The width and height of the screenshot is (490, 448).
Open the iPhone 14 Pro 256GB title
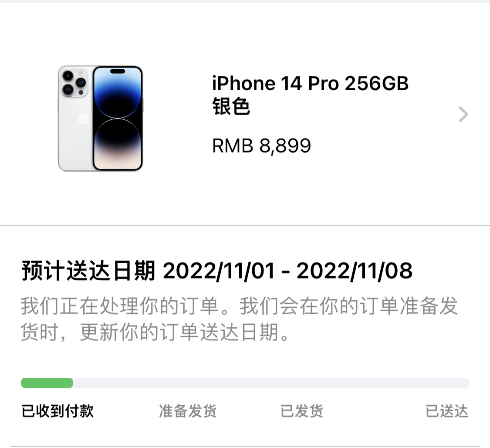(310, 84)
